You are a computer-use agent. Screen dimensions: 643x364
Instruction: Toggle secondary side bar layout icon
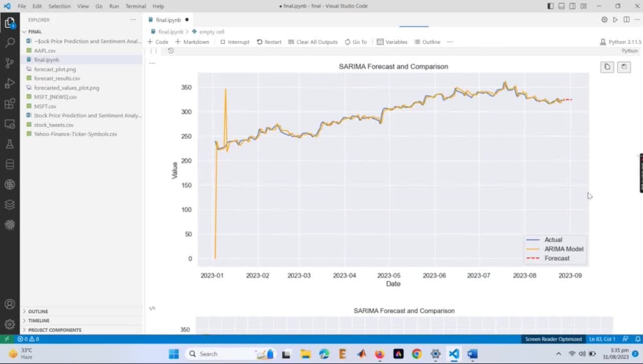[572, 6]
